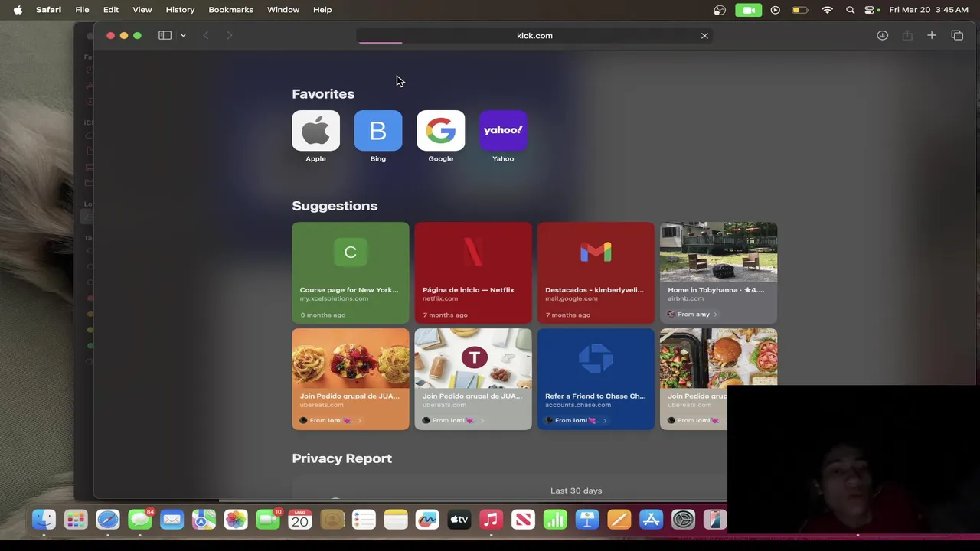Open the View menu
The height and width of the screenshot is (551, 980).
[x=142, y=10]
